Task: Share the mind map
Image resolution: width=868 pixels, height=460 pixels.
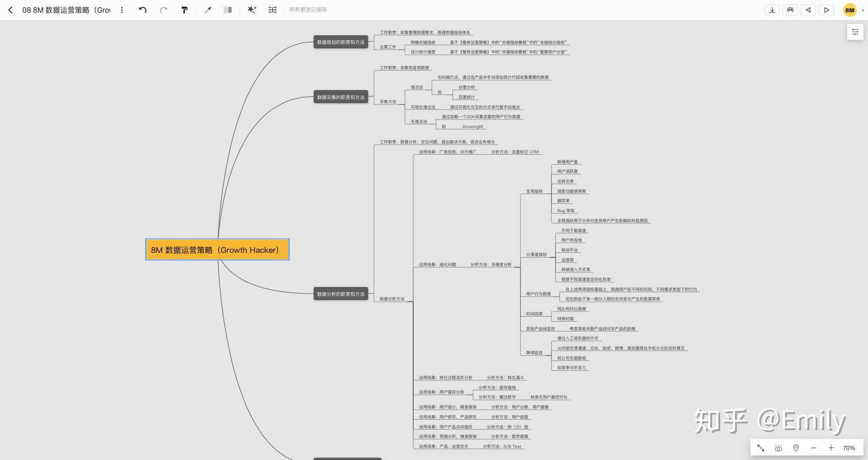Action: 808,10
